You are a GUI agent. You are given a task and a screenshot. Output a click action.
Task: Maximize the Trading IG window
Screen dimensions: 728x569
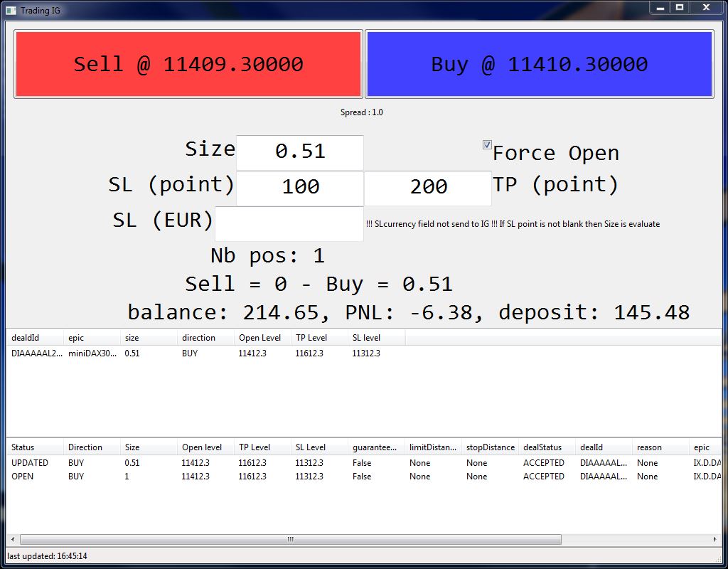[680, 8]
